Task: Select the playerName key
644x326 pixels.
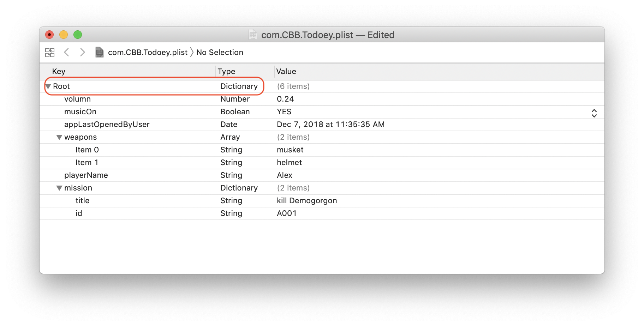Action: click(x=86, y=175)
